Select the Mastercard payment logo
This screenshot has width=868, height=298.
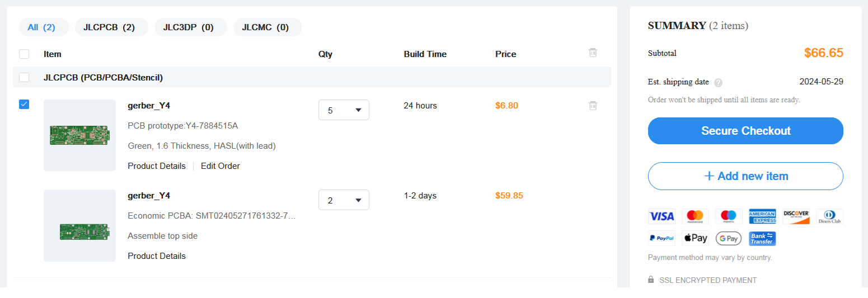tap(695, 216)
